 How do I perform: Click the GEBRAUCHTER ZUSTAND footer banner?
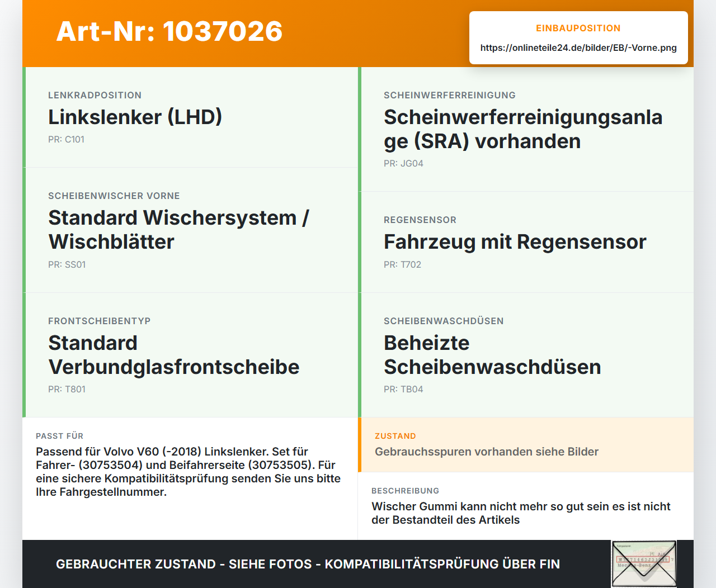(x=308, y=564)
